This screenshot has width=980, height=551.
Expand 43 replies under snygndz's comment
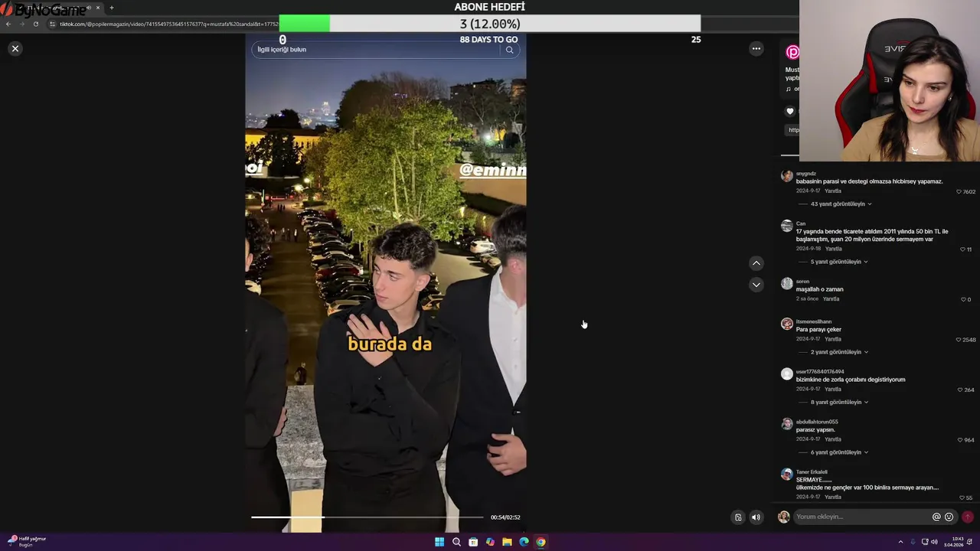(x=841, y=204)
